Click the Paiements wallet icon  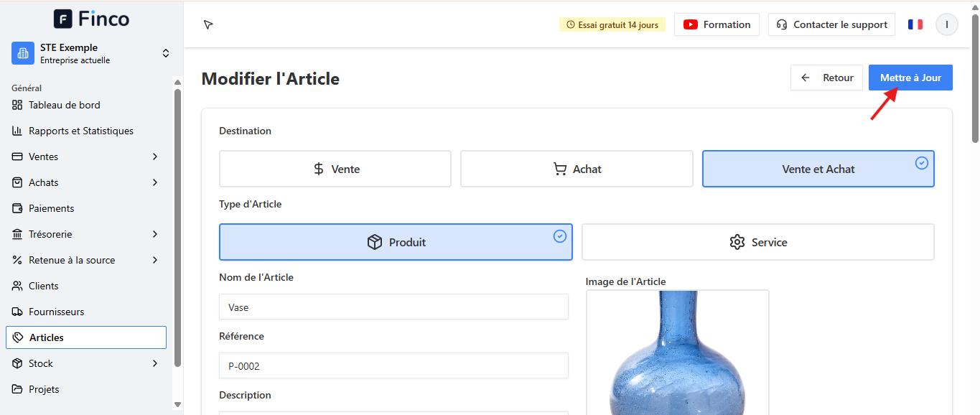pyautogui.click(x=17, y=208)
